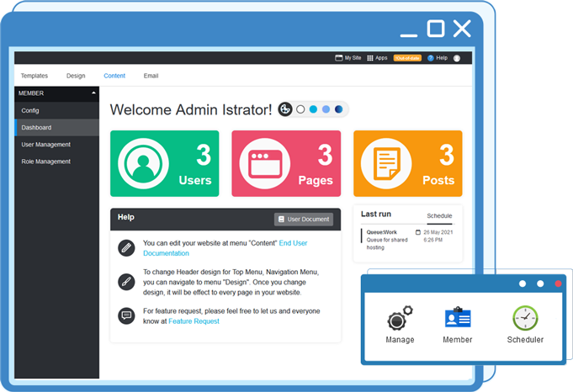Screen dimensions: 573x392
Task: Open the Help menu in top bar
Action: tap(438, 58)
